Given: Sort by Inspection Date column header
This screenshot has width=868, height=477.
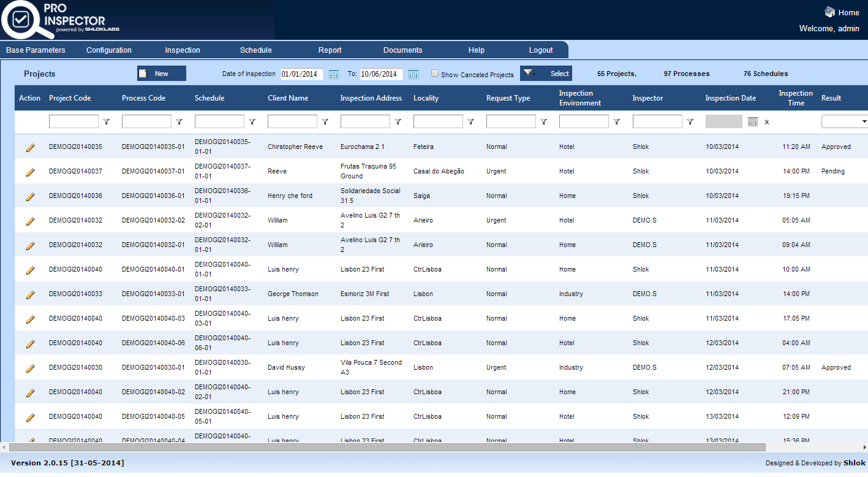Looking at the screenshot, I should [731, 98].
